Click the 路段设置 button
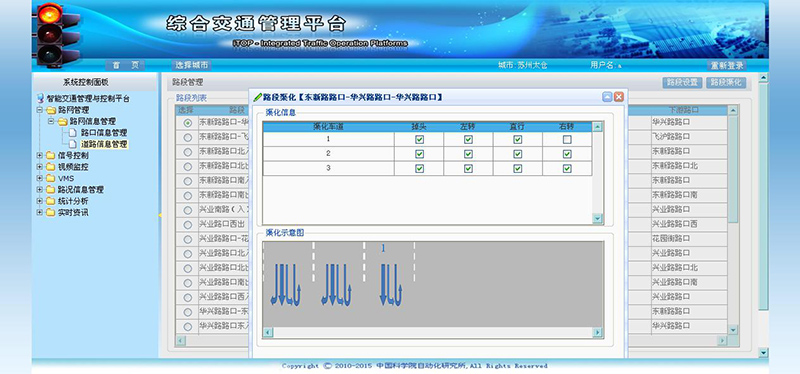This screenshot has width=800, height=374. coord(682,83)
